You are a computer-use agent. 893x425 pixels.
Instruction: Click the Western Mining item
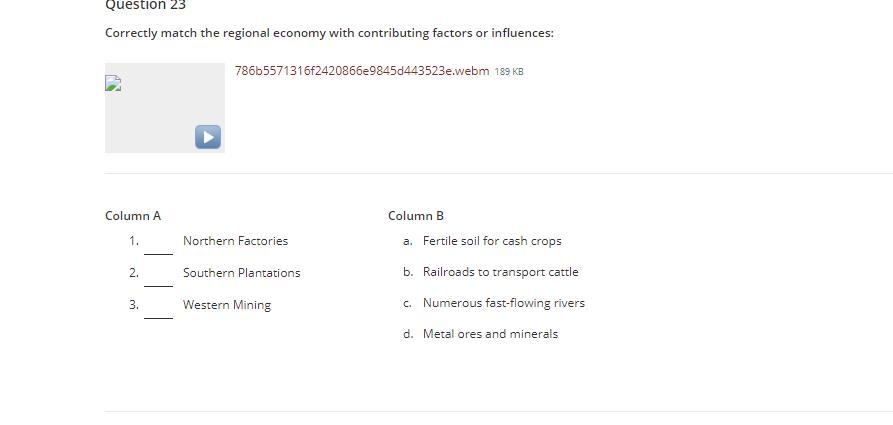coord(227,305)
